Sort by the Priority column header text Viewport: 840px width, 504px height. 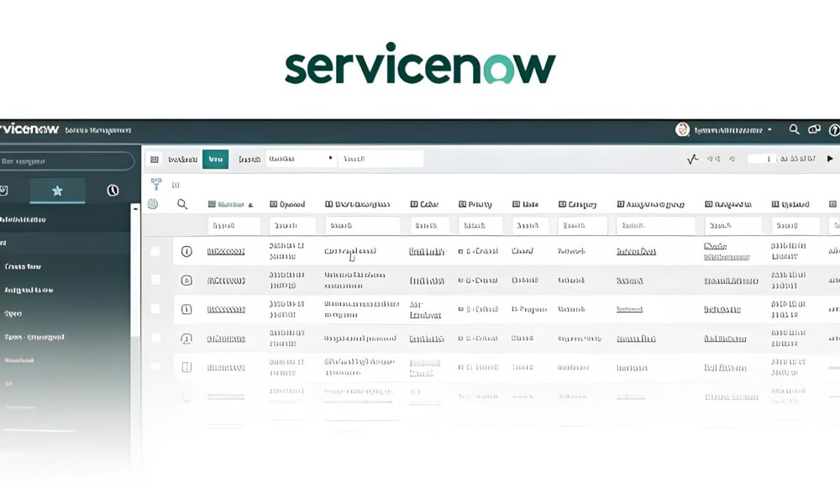[x=480, y=204]
